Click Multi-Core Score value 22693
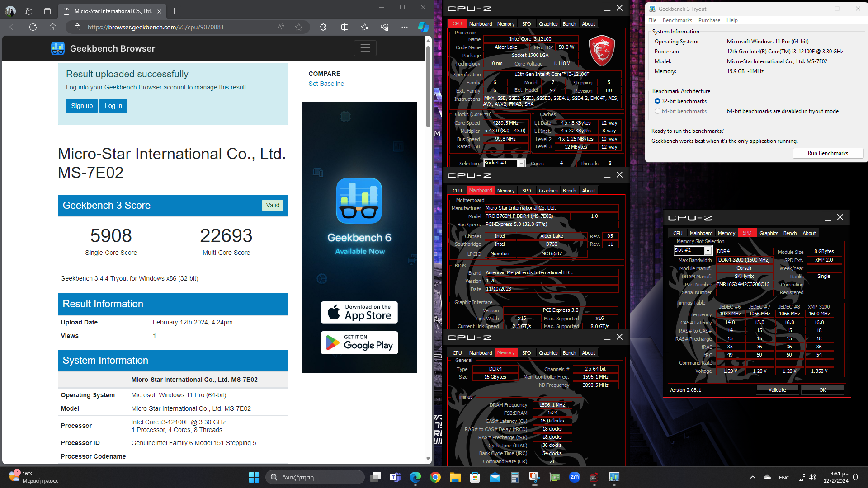This screenshot has width=868, height=488. click(226, 236)
